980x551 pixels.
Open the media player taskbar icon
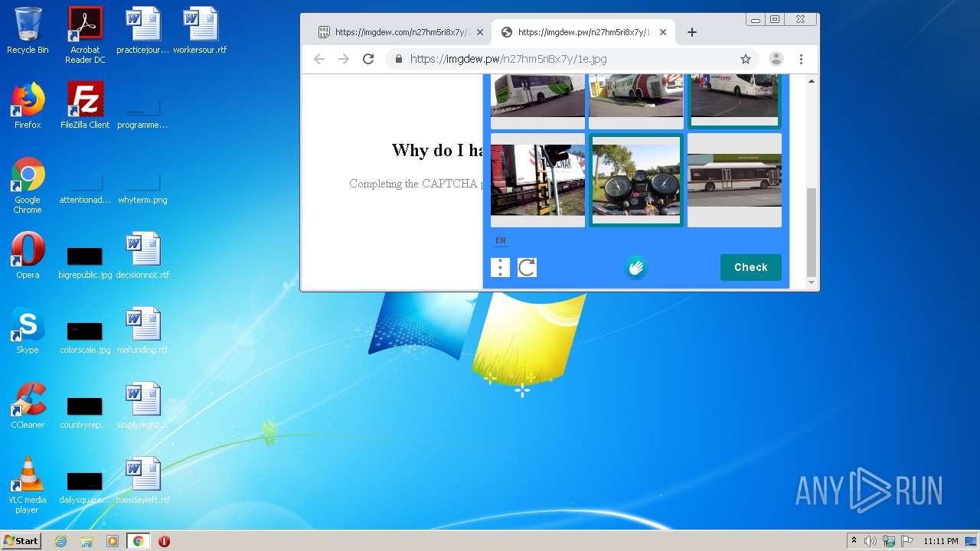coord(112,541)
